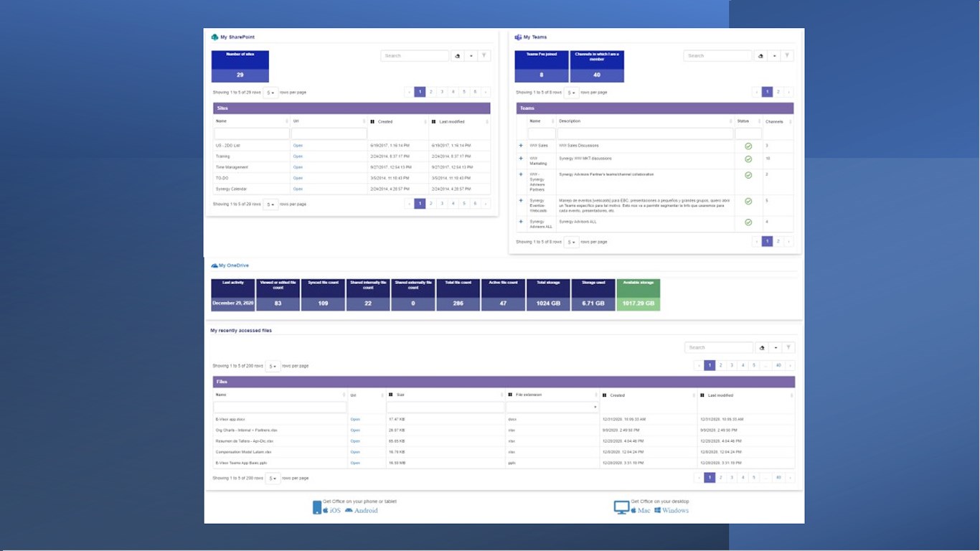Viewport: 980px width, 551px height.
Task: Go to page 3 of Sites pagination
Action: pyautogui.click(x=442, y=92)
